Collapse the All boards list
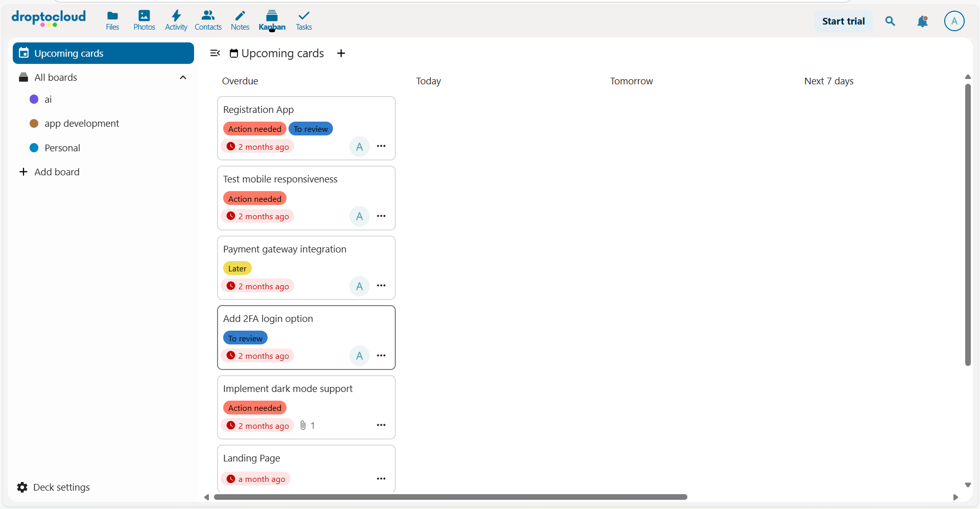The image size is (980, 509). coord(183,78)
